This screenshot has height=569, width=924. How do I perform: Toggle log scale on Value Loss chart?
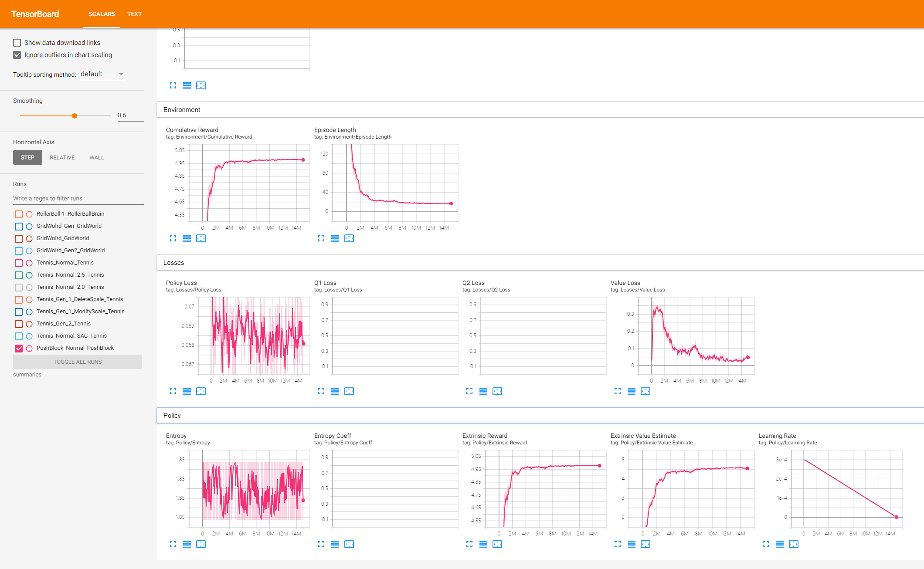click(x=632, y=391)
